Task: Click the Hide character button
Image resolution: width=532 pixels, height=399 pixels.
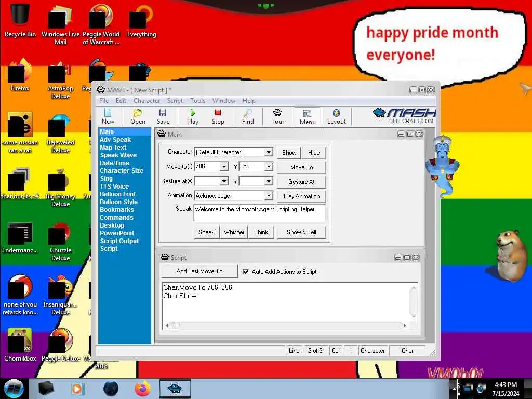Action: click(x=314, y=153)
